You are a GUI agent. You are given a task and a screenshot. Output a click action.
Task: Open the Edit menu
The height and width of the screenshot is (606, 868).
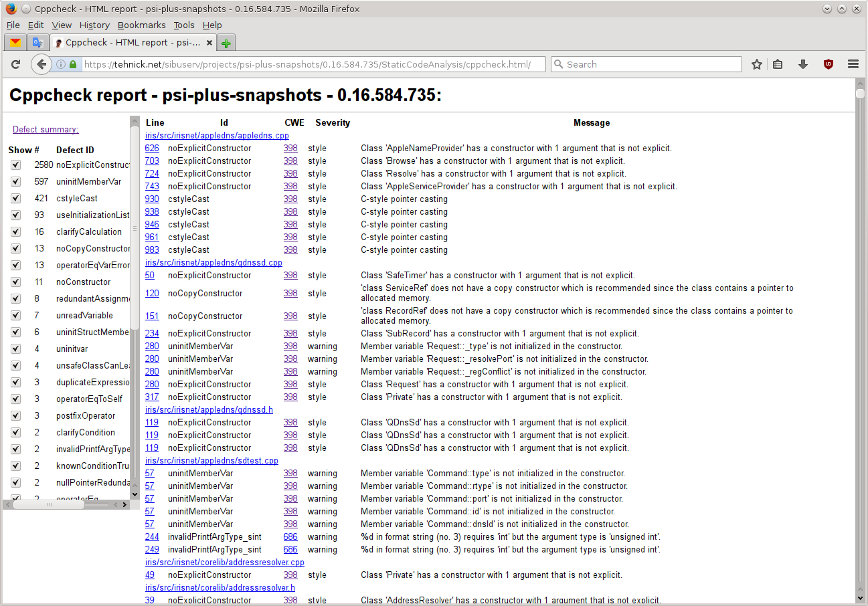click(35, 25)
